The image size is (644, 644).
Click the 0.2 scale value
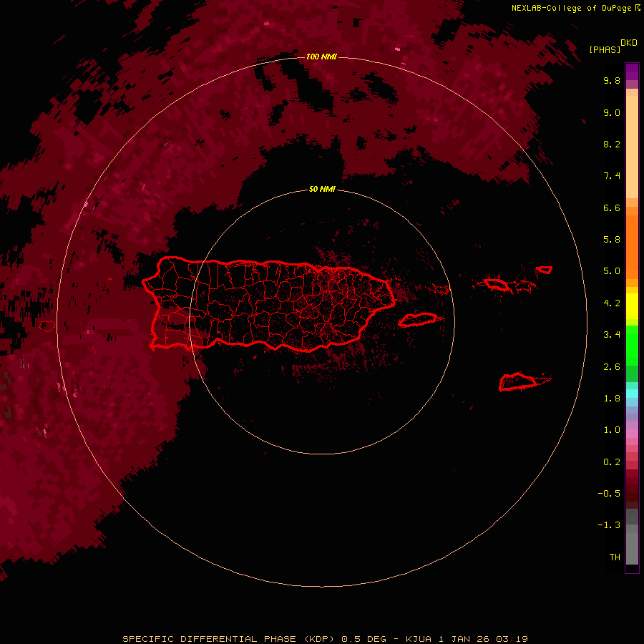pyautogui.click(x=612, y=462)
